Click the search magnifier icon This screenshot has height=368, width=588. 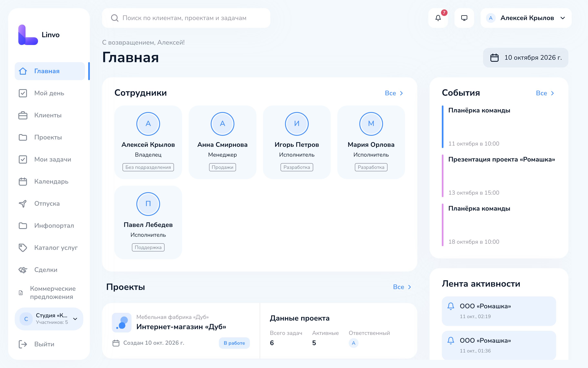pyautogui.click(x=115, y=18)
